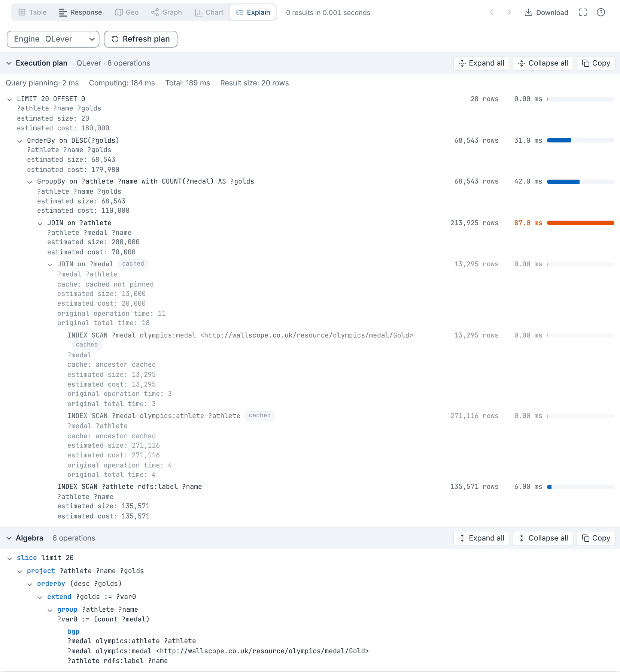
Task: Switch to the Table tab
Action: coord(33,12)
